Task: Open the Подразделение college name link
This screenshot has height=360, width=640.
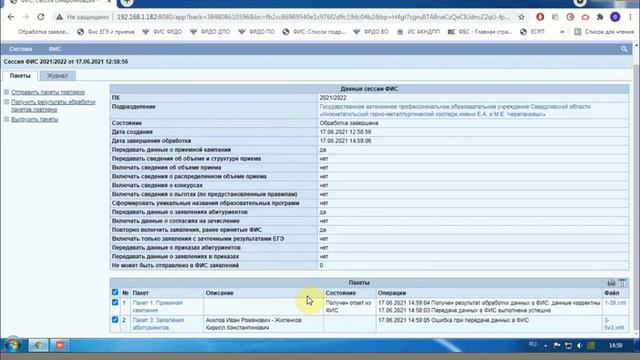Action: coord(455,110)
